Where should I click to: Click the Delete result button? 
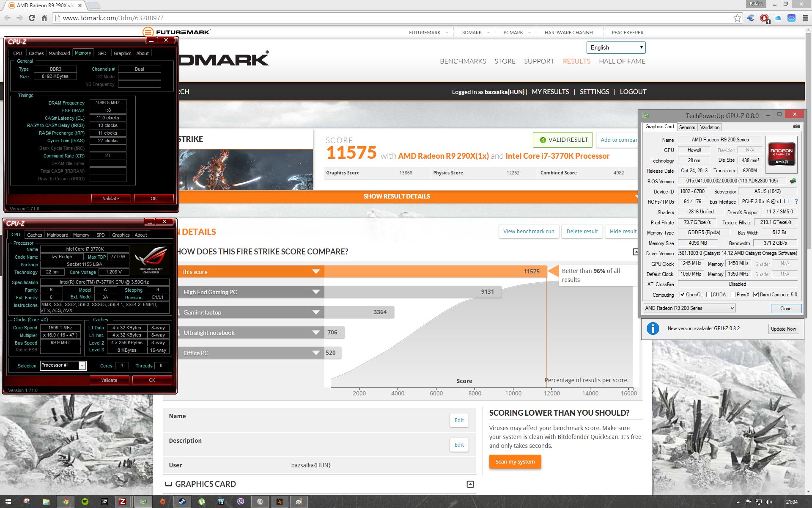pos(582,232)
